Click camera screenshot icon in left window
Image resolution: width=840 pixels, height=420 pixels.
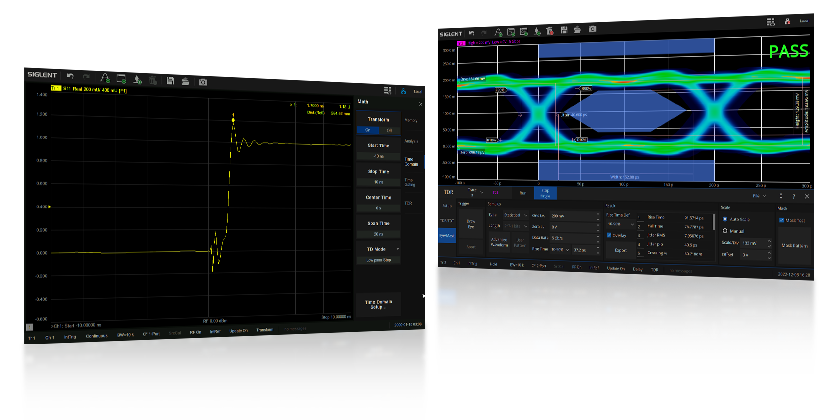pyautogui.click(x=203, y=80)
